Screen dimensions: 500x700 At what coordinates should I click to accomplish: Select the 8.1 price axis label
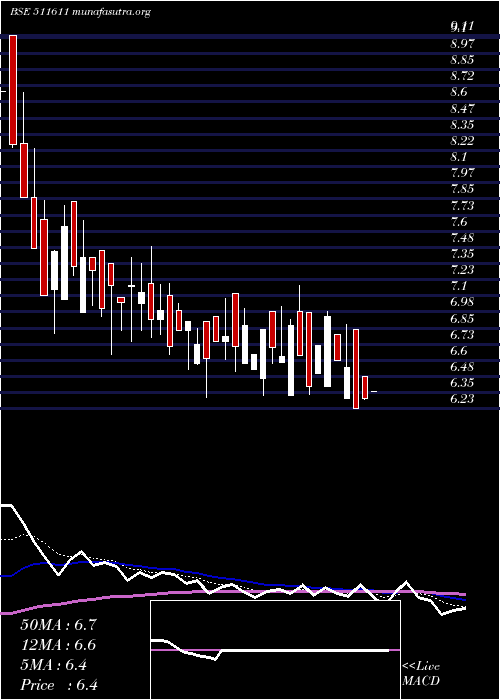[459, 157]
